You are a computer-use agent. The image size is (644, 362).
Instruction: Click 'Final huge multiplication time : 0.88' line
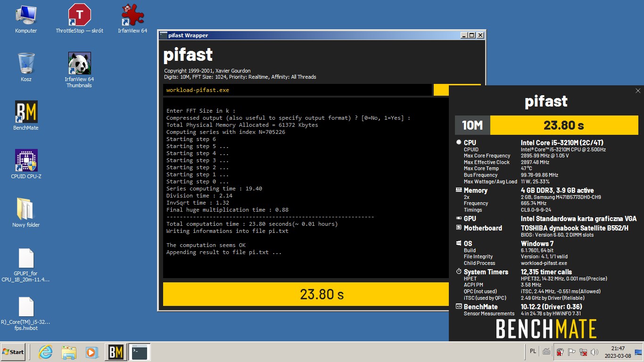click(x=227, y=210)
